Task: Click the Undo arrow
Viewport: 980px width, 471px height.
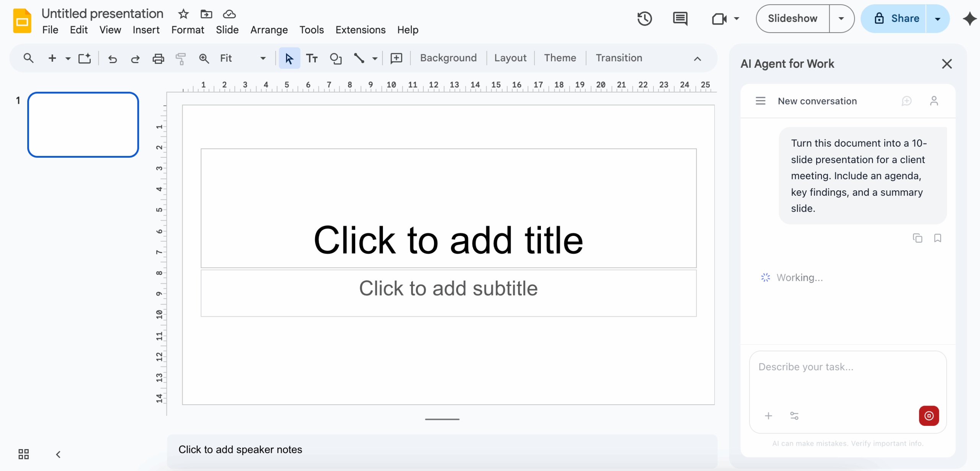Action: coord(112,59)
